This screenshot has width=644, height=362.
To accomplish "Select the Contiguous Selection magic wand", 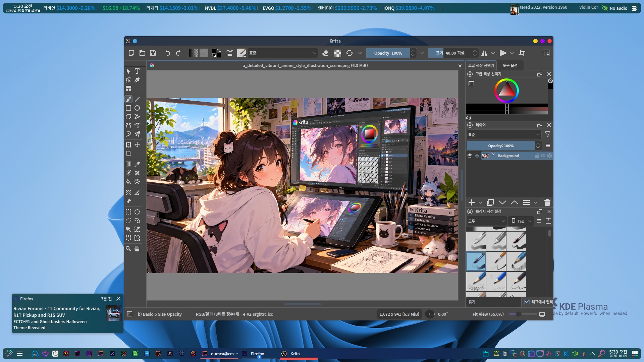I will 128,229.
